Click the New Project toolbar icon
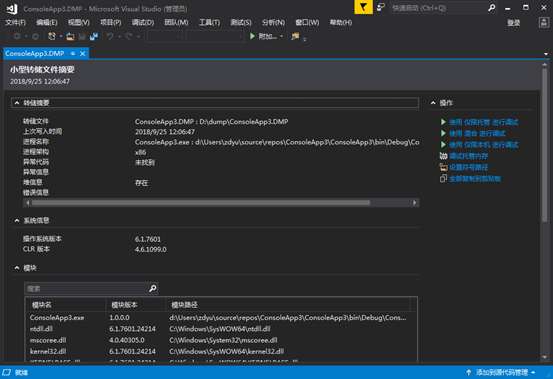The width and height of the screenshot is (553, 379). point(52,36)
